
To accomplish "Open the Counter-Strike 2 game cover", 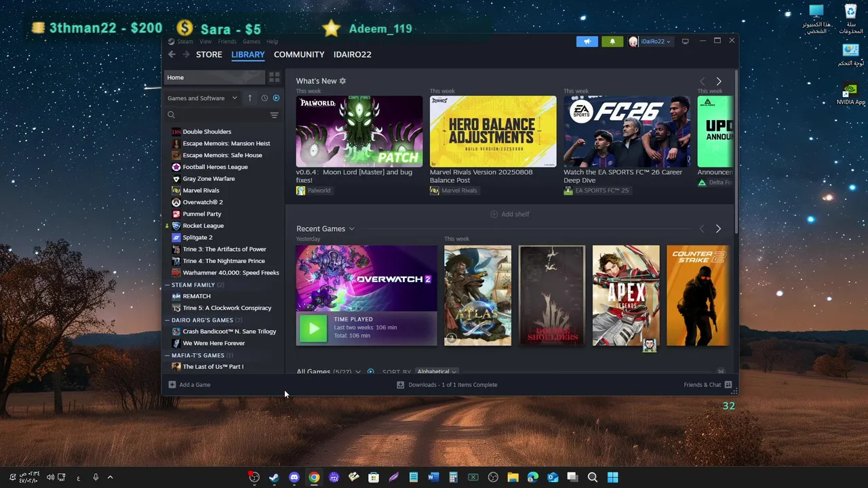I will click(x=698, y=296).
